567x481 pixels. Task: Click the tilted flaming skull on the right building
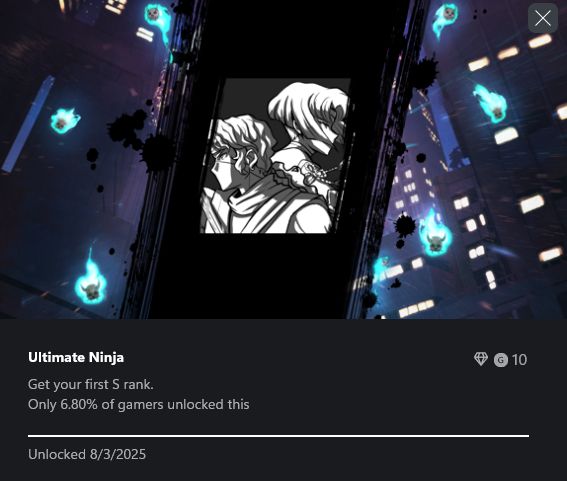[492, 104]
